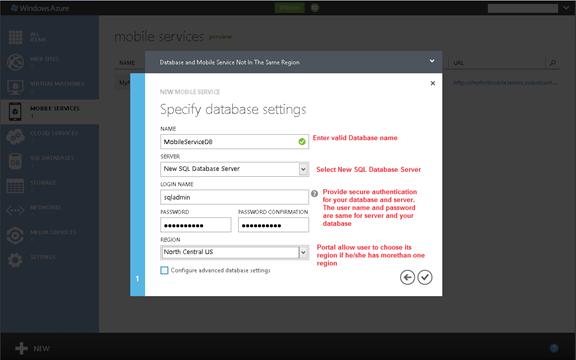Viewport: 576px width, 360px height.
Task: Select Virtual Machines menu label
Action: [57, 83]
